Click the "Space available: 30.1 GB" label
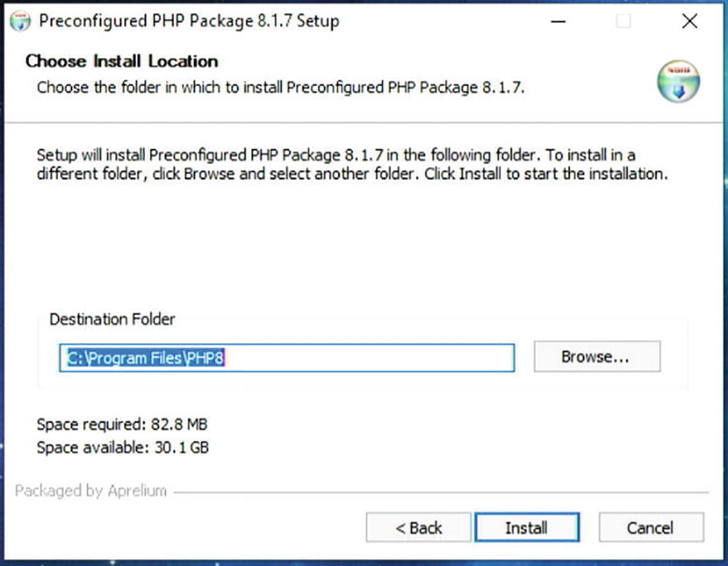This screenshot has height=566, width=728. coord(122,447)
